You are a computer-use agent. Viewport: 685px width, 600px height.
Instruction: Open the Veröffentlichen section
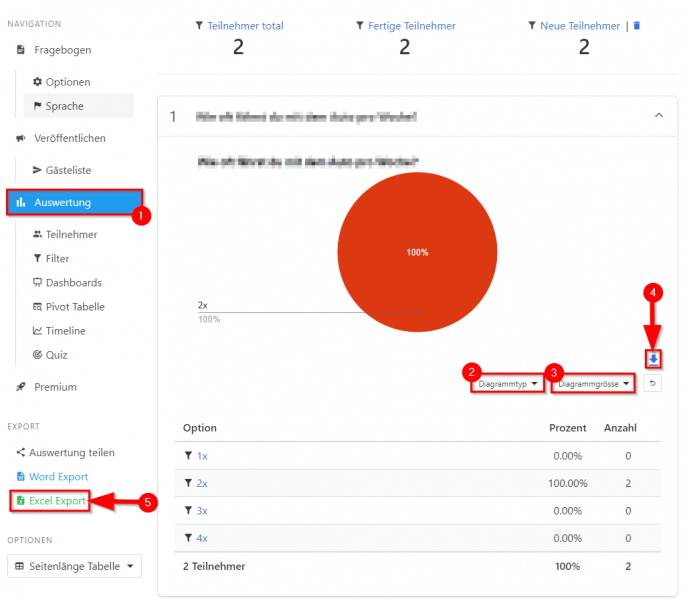61,138
